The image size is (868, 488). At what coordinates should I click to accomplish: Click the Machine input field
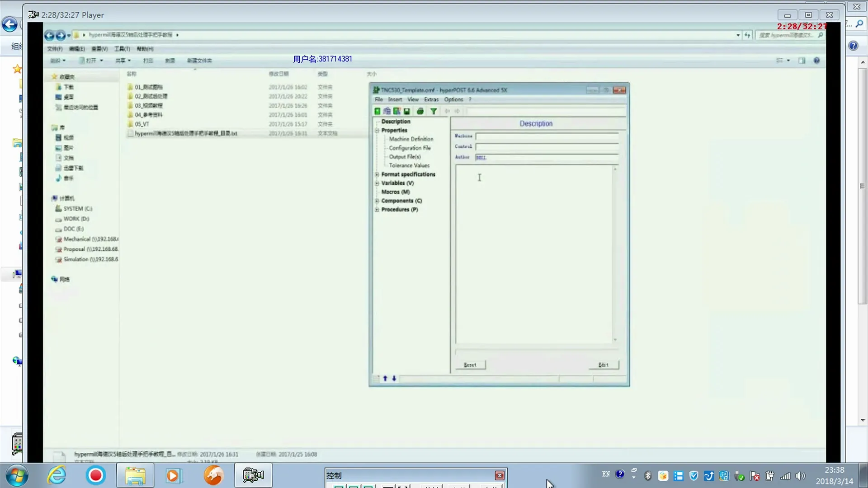coord(547,136)
